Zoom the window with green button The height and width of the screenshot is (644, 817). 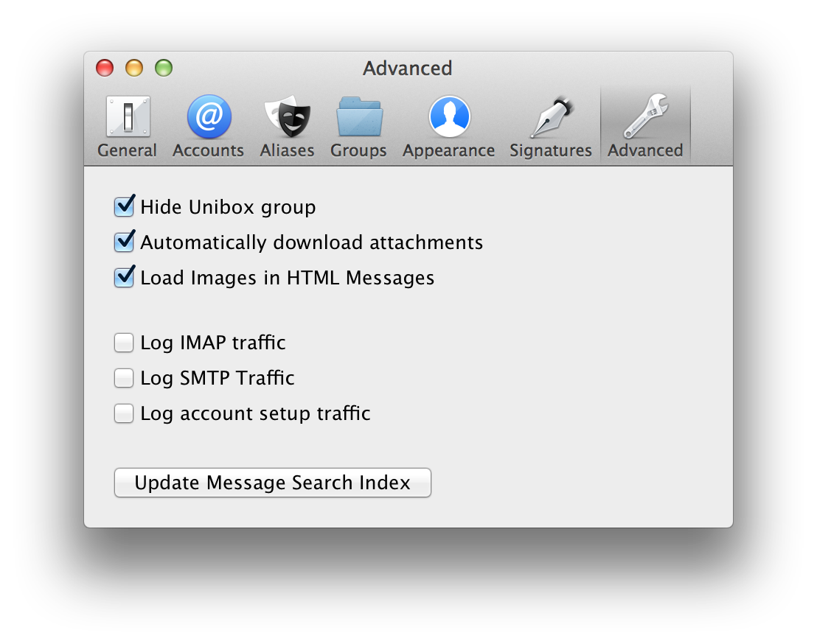[x=164, y=69]
